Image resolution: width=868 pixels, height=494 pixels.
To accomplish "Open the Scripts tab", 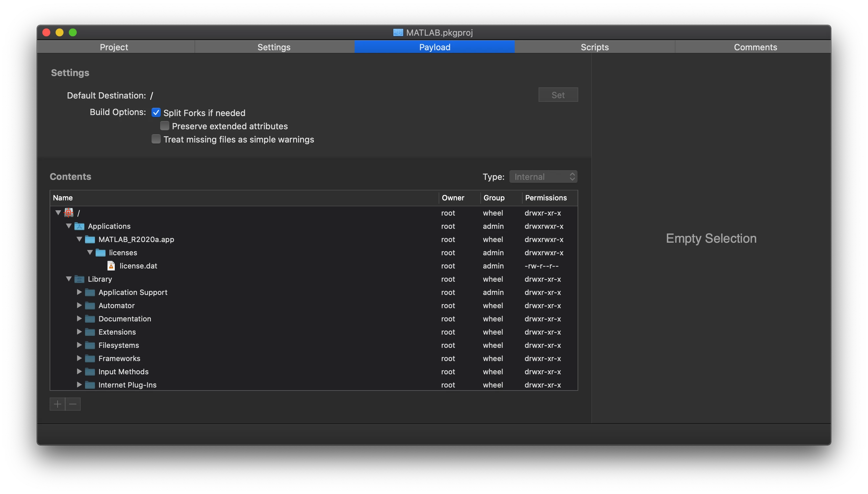I will click(x=595, y=47).
